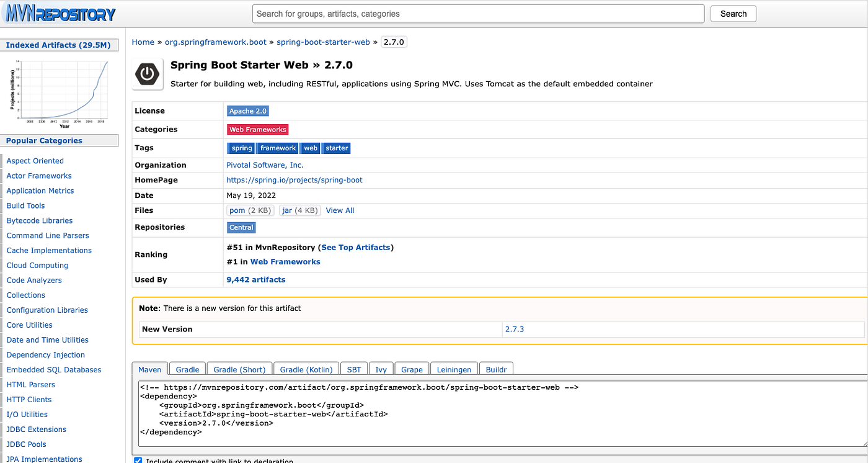868x463 pixels.
Task: Open Date and Time Utilities category
Action: (48, 339)
